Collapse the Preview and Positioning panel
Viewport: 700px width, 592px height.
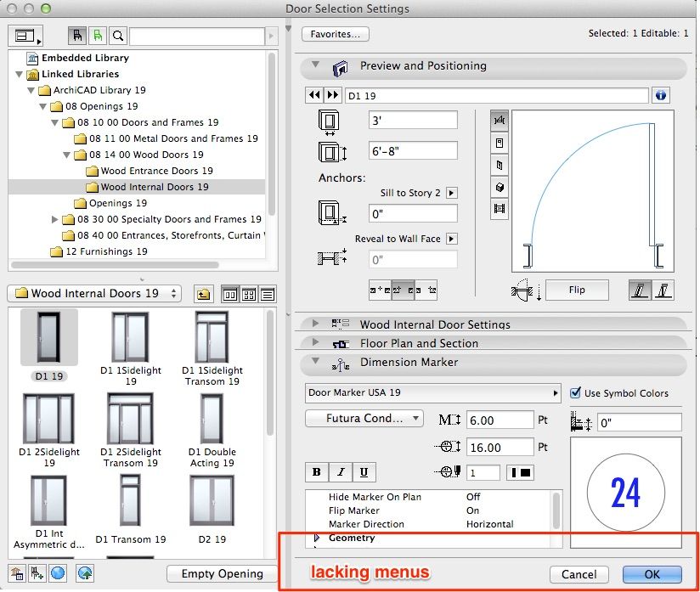(318, 66)
